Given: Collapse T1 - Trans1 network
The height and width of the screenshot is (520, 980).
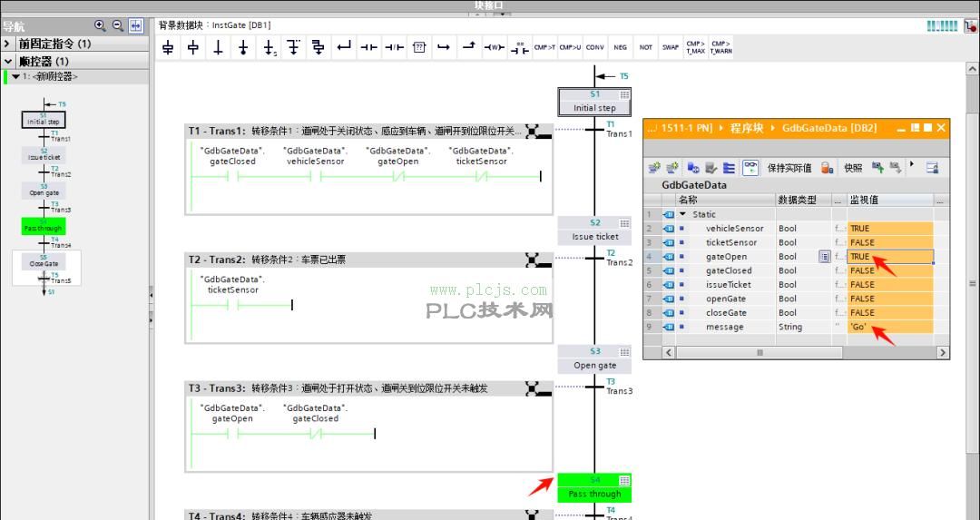Looking at the screenshot, I should [x=537, y=132].
